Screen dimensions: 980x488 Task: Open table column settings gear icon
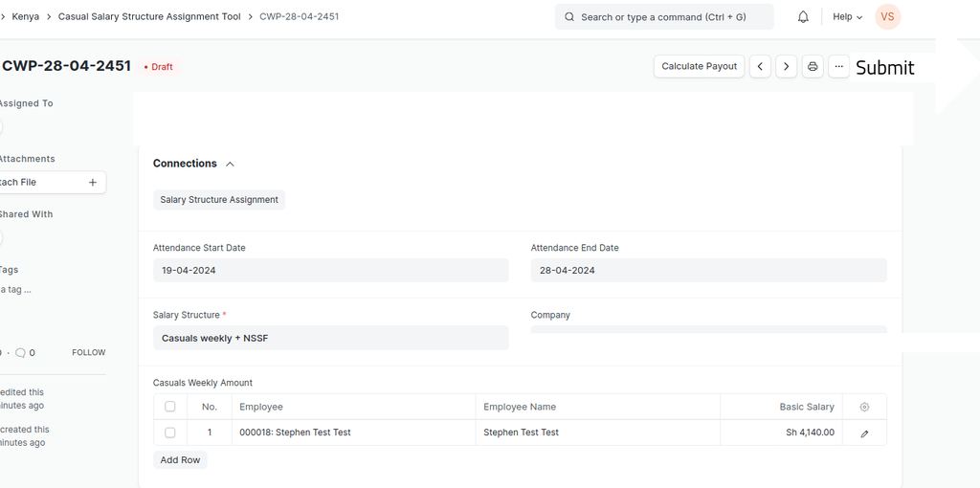[864, 407]
